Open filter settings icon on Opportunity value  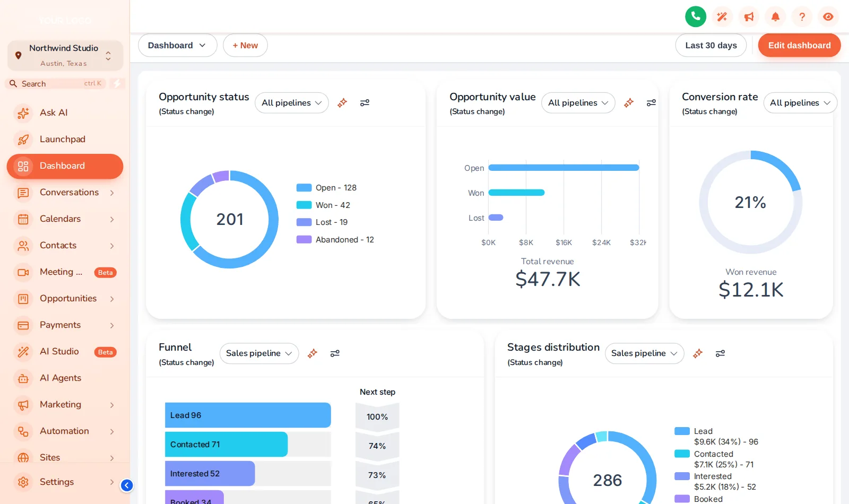pyautogui.click(x=651, y=102)
